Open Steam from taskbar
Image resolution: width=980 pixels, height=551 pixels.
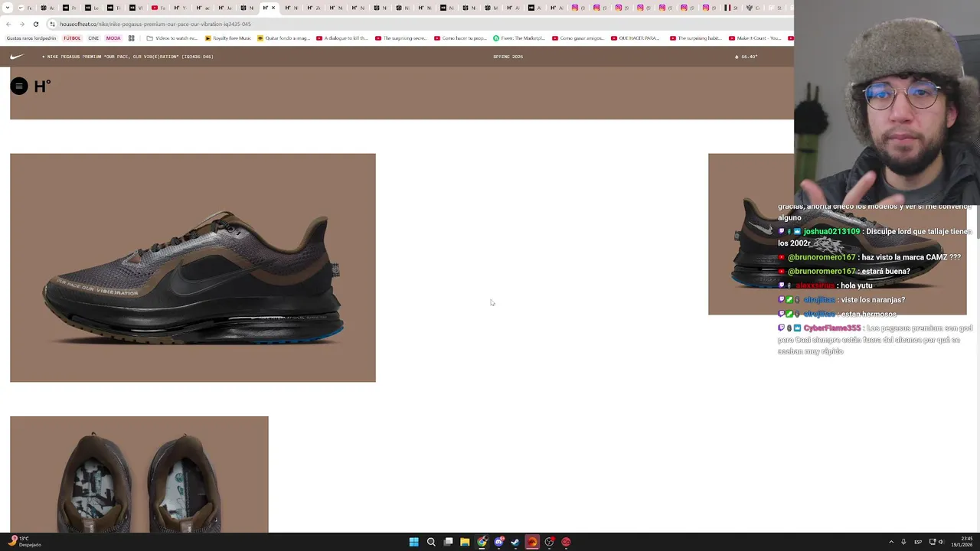(515, 542)
